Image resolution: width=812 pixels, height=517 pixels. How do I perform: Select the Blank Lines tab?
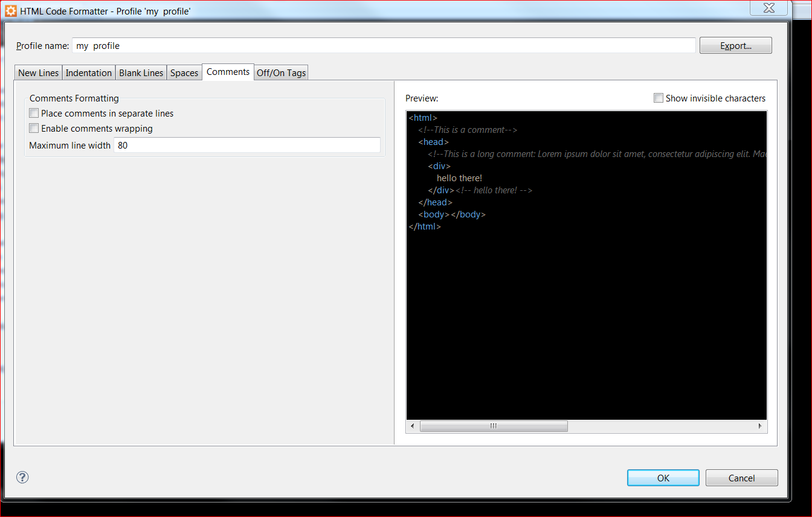[141, 72]
